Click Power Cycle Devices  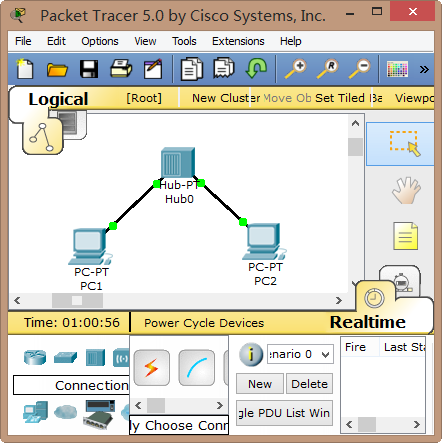tap(204, 323)
